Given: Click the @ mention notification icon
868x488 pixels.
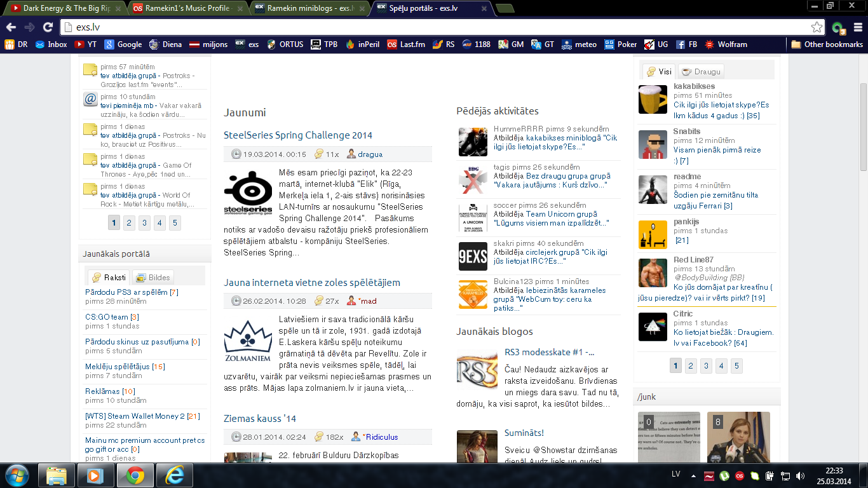Looking at the screenshot, I should click(x=90, y=100).
